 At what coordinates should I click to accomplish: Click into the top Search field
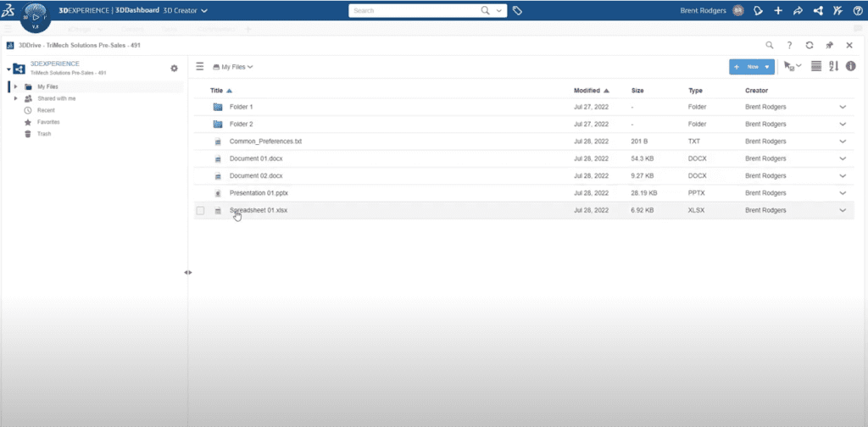pos(414,10)
